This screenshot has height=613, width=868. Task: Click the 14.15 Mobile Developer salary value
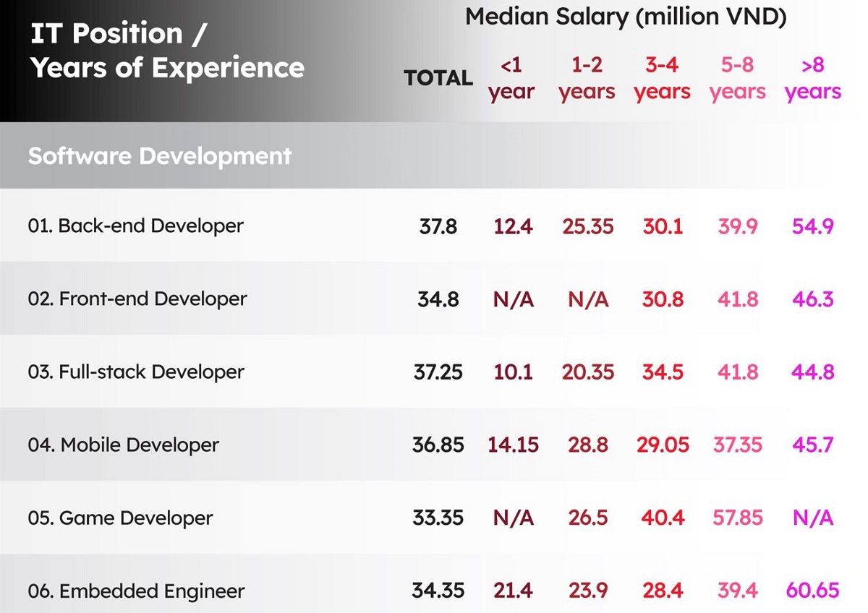pos(513,445)
